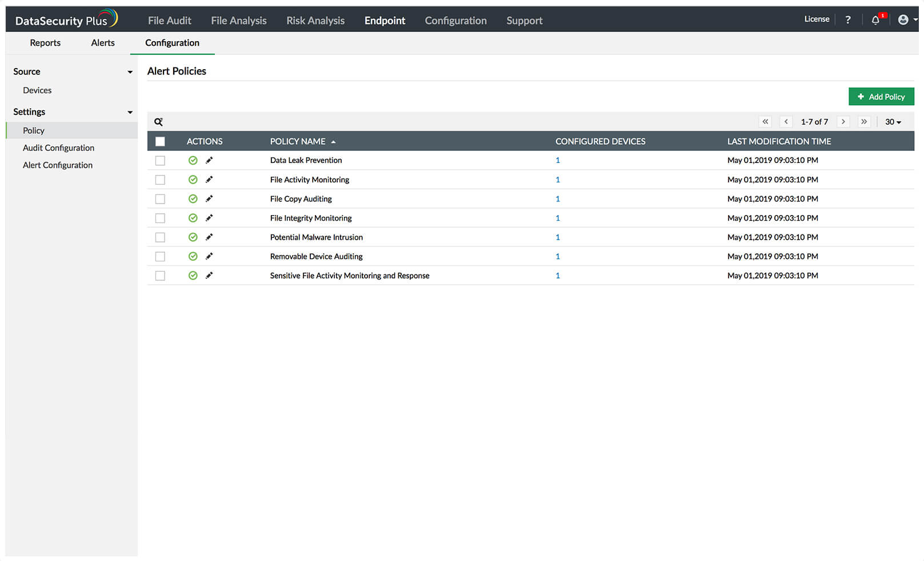
Task: Open the Alerts sub-tab
Action: [103, 43]
